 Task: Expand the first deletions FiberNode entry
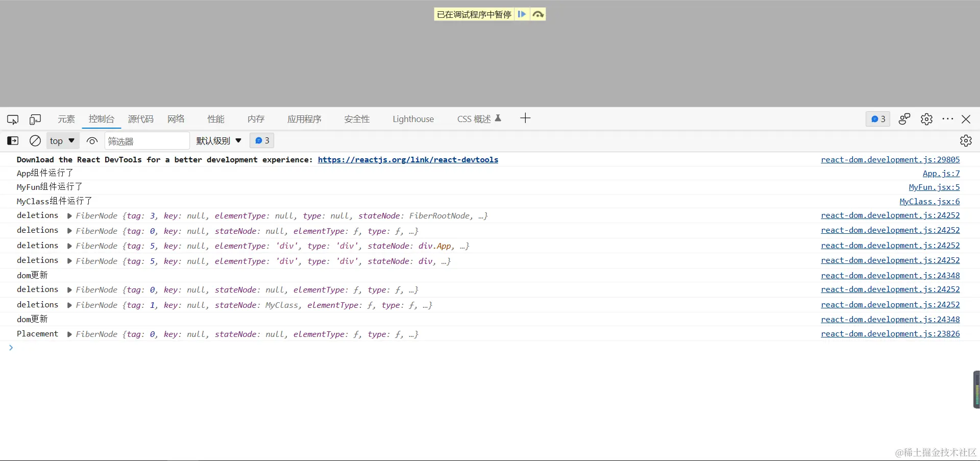point(69,216)
